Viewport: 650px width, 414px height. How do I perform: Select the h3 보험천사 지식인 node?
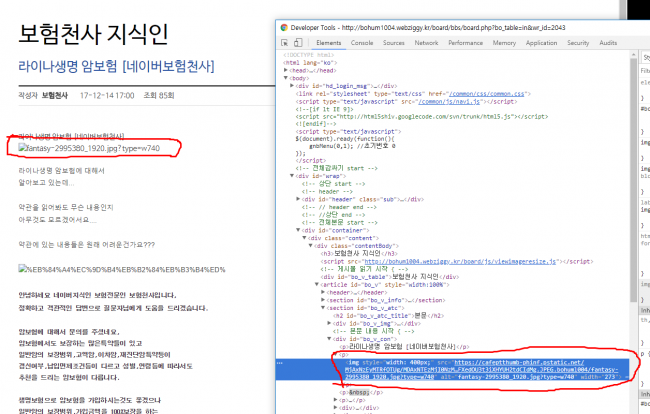click(359, 254)
